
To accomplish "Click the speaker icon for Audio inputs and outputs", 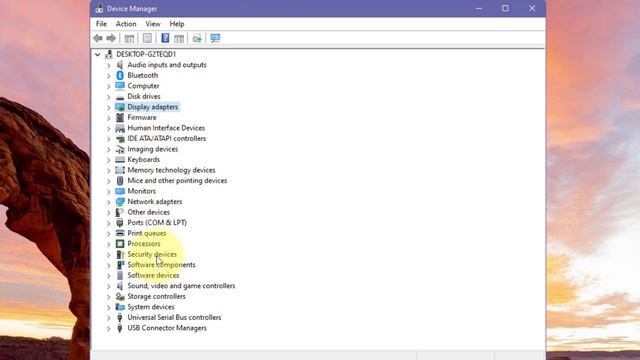I will pyautogui.click(x=120, y=65).
